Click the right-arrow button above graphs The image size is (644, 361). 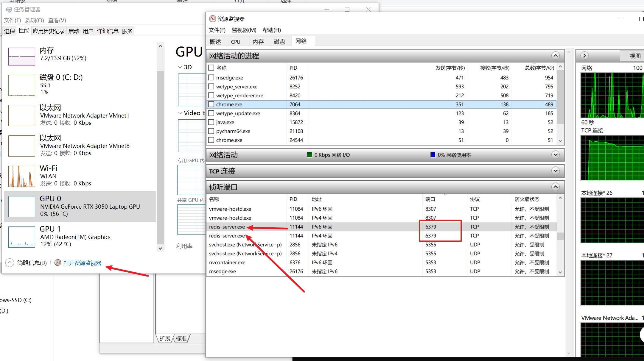pyautogui.click(x=584, y=56)
